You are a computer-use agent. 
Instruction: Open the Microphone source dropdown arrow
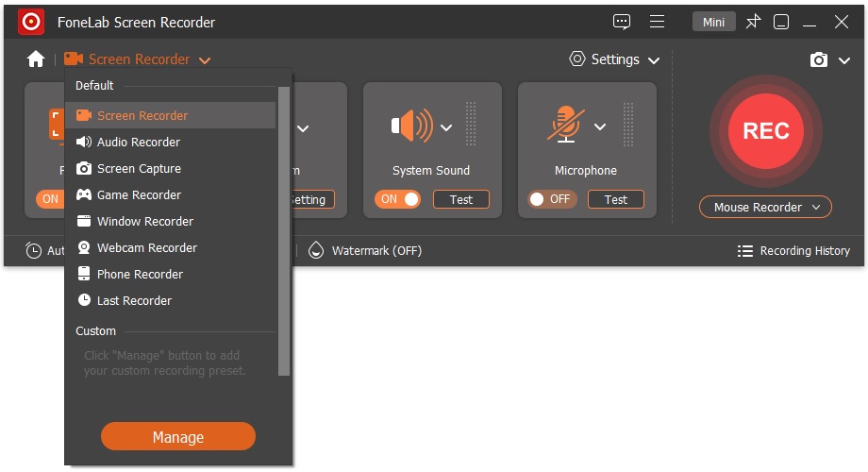[600, 126]
